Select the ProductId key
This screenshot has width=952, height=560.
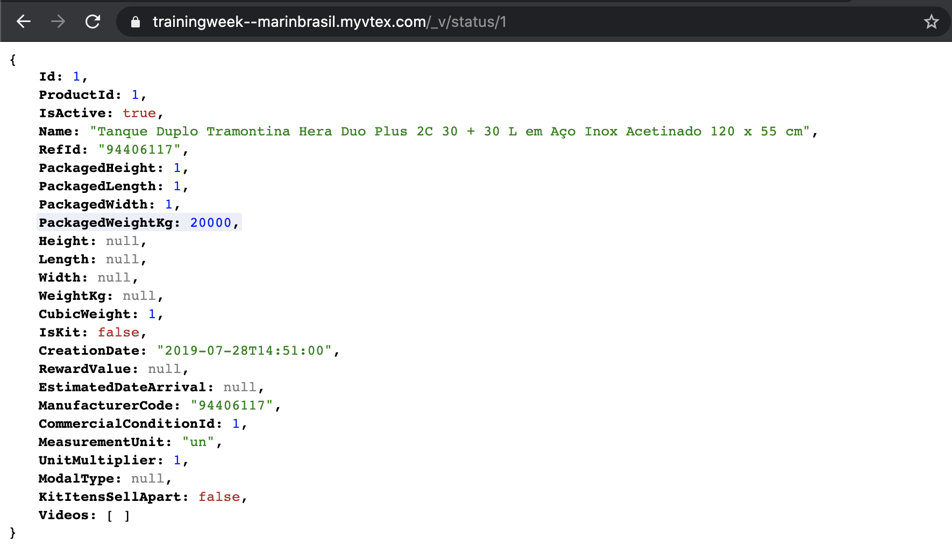point(80,95)
